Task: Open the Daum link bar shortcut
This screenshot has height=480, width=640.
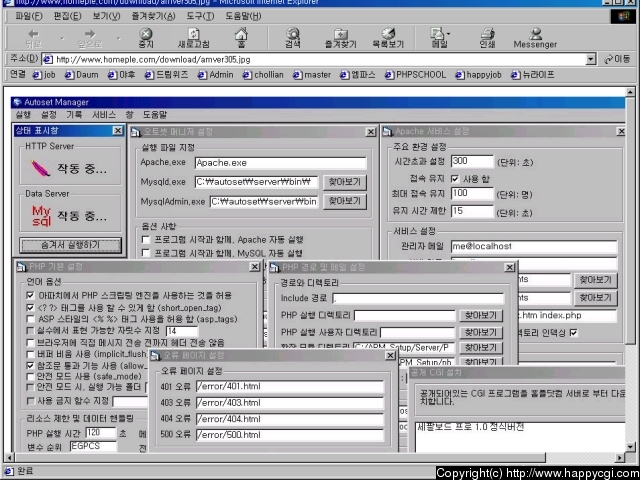Action: [82, 75]
